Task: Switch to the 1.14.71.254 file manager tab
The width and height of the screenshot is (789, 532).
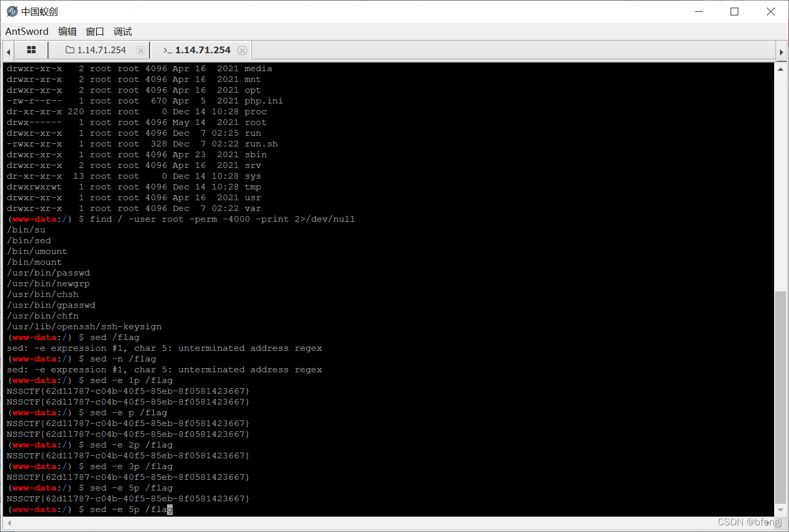Action: click(x=99, y=50)
